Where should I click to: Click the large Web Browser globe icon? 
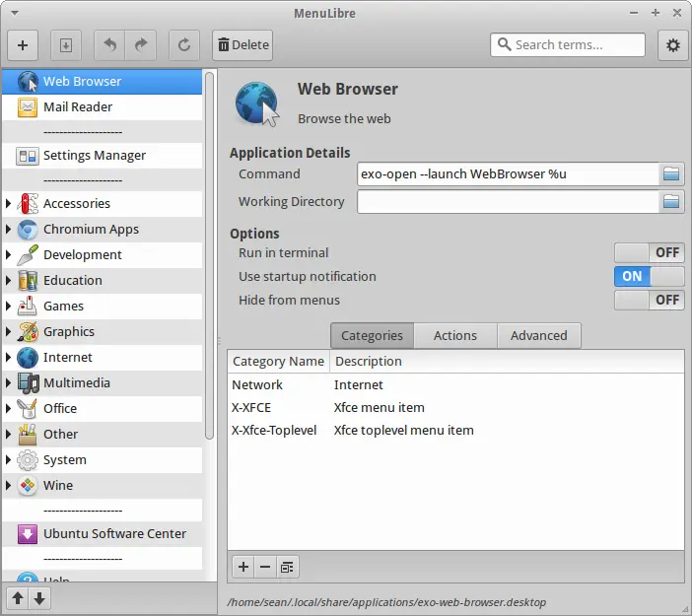pyautogui.click(x=257, y=104)
